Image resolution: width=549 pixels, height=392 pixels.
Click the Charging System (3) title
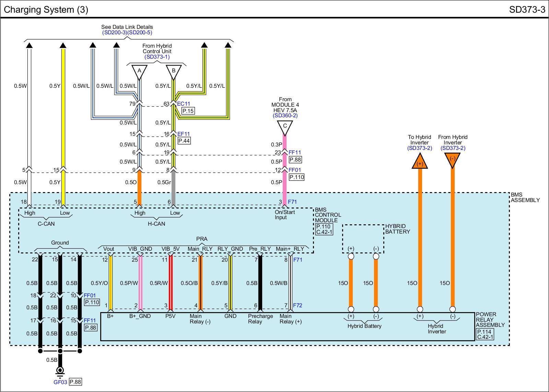click(46, 10)
